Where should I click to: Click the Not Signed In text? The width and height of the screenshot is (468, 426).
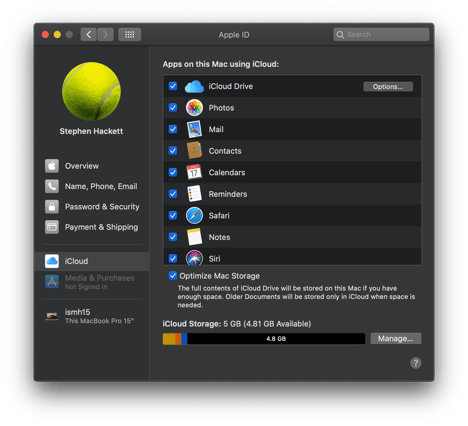tap(86, 287)
